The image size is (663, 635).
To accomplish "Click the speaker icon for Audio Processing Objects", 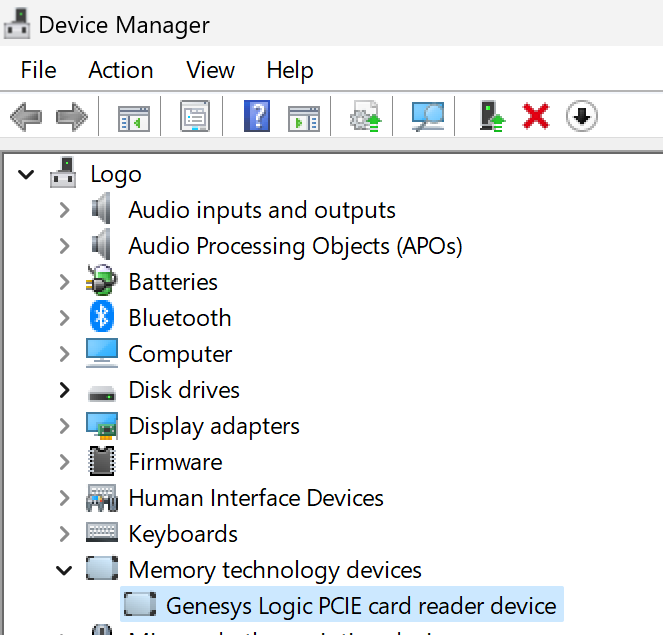I will [x=101, y=244].
